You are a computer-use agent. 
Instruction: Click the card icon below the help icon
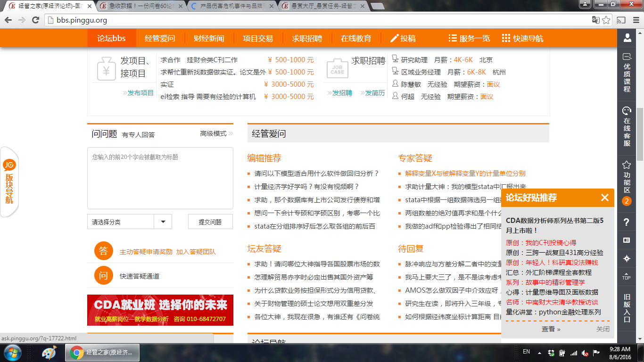click(627, 240)
